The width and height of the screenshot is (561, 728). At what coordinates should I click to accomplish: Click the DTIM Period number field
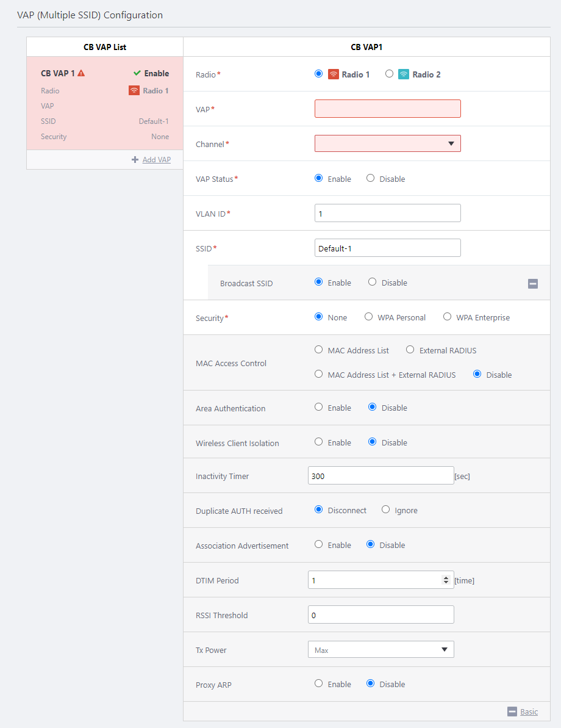click(381, 580)
